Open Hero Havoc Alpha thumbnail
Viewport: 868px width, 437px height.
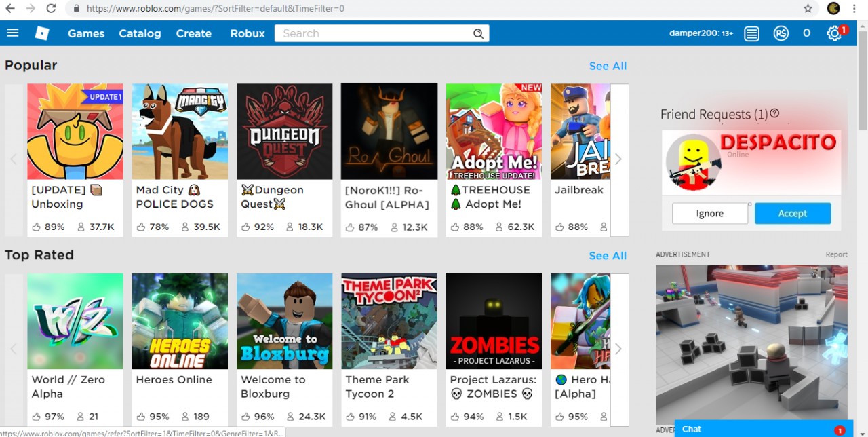coord(580,322)
